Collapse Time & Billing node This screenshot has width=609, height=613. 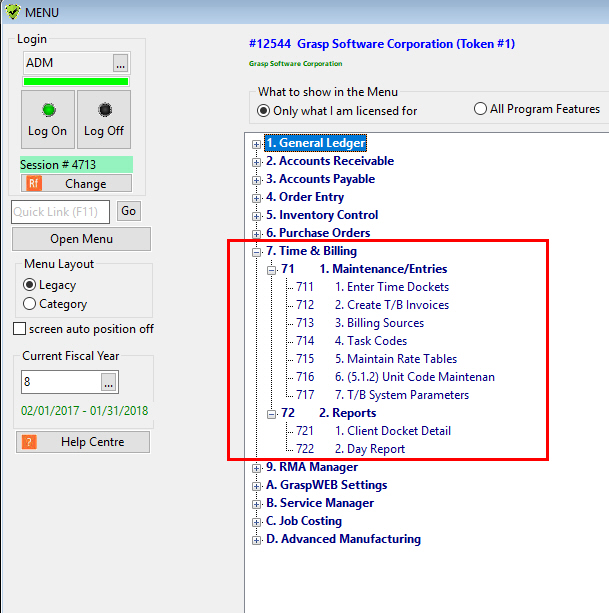tap(256, 252)
